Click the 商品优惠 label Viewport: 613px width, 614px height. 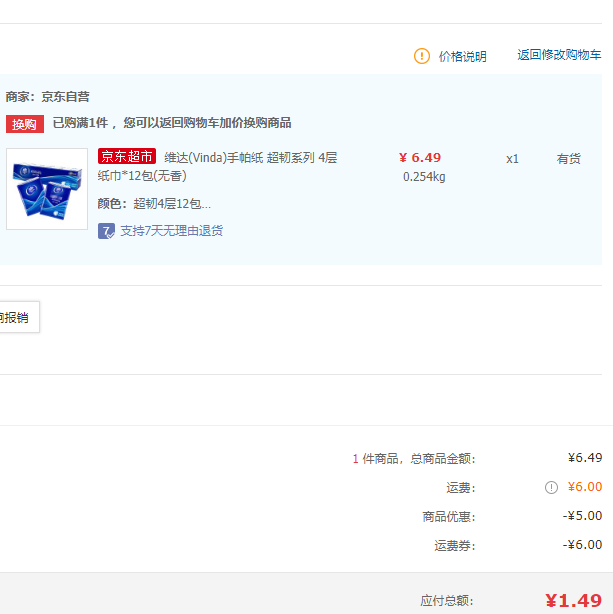click(x=449, y=516)
